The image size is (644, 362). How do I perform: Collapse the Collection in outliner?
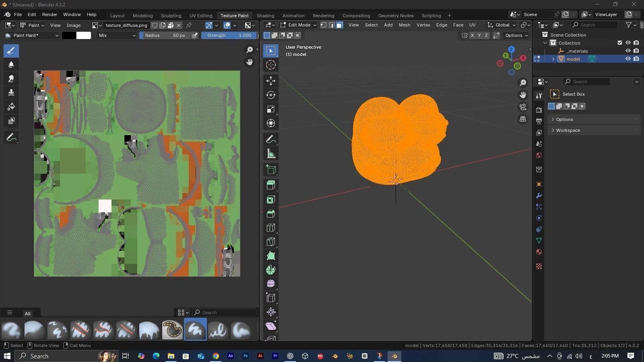tap(545, 43)
